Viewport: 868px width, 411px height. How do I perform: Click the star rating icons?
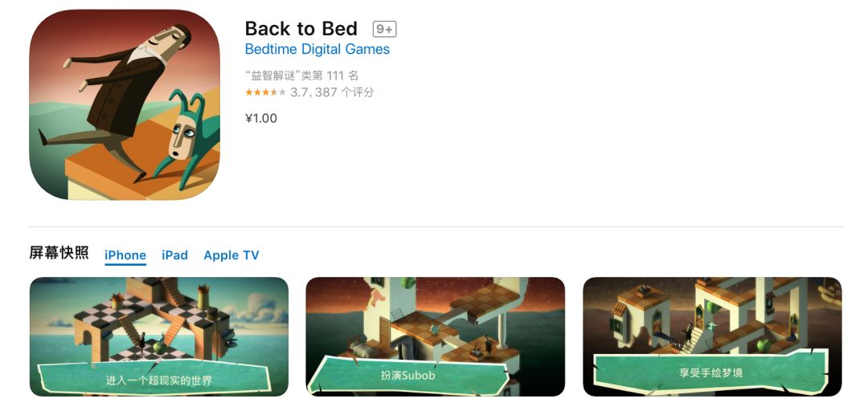click(266, 92)
